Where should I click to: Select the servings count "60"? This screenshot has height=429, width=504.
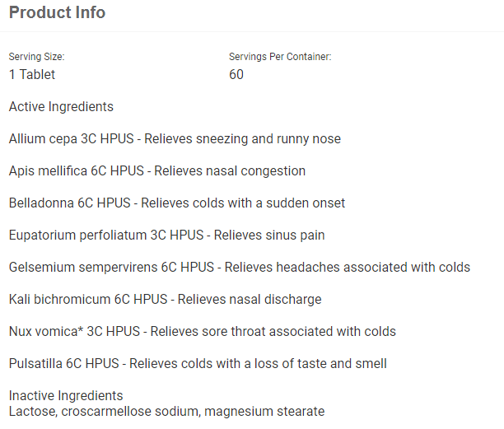236,74
